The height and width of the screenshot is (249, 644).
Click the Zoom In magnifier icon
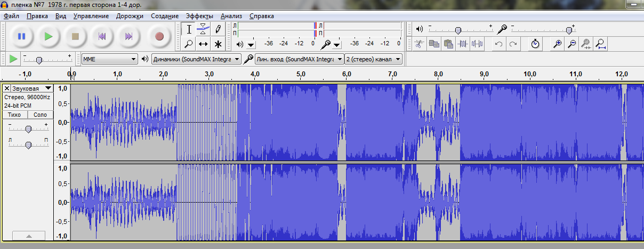click(557, 44)
